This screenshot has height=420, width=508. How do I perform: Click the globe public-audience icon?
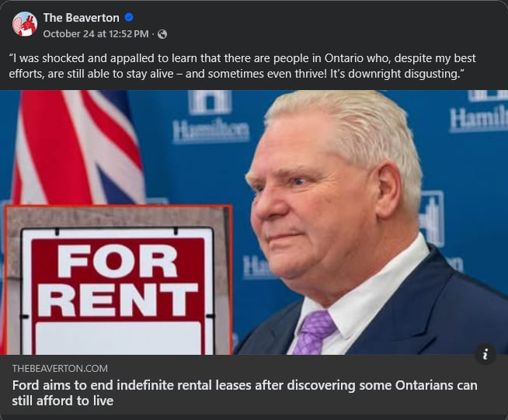[162, 34]
